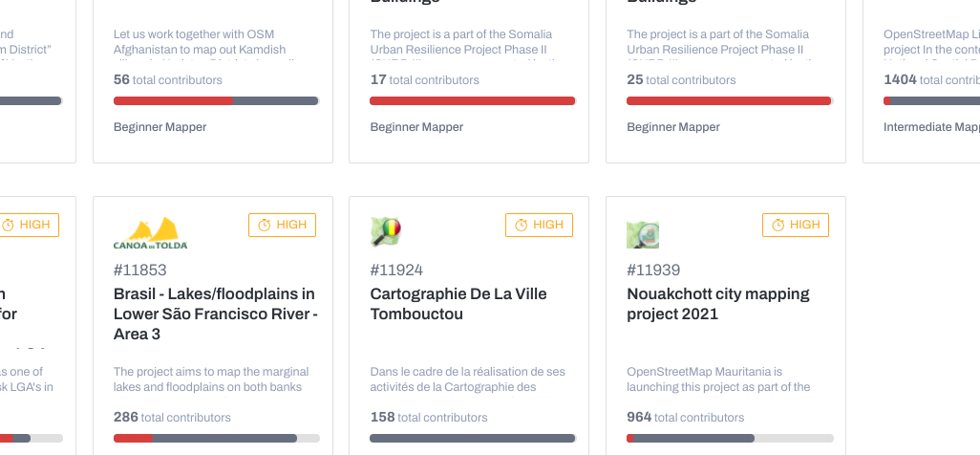Open Brasil Lakes/floodplains Lower São Francisco project

pyautogui.click(x=216, y=314)
